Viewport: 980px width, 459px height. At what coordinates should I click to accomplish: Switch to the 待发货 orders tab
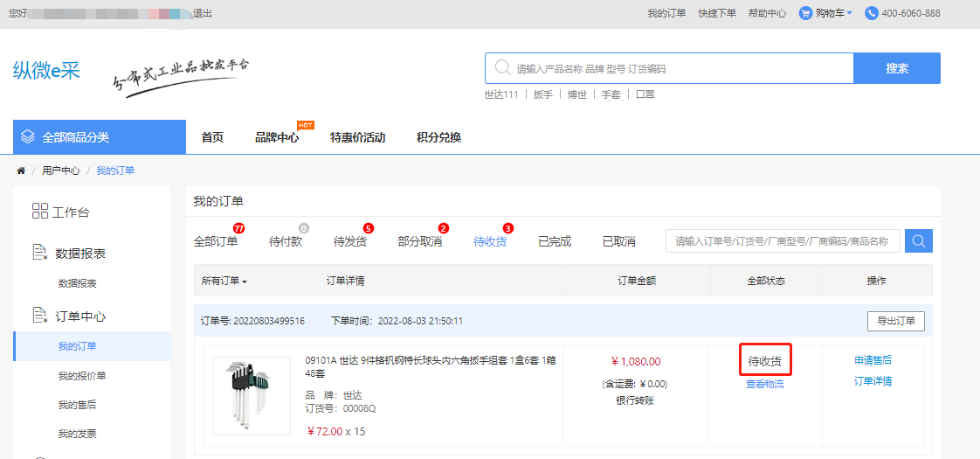[349, 241]
